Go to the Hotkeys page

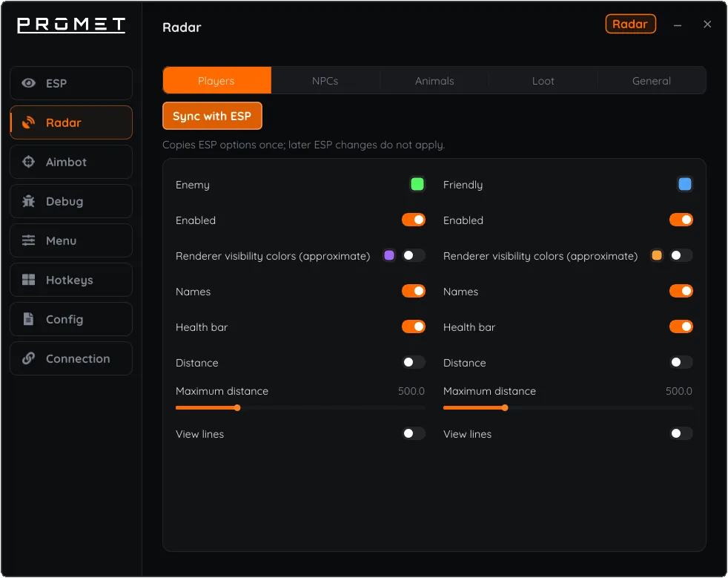(x=71, y=280)
